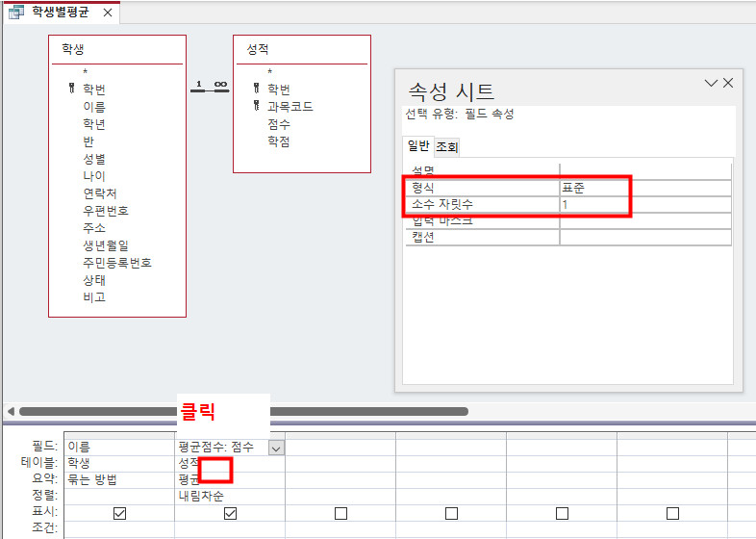Expand the 속성 시트 options chevron
This screenshot has width=756, height=539.
click(711, 84)
